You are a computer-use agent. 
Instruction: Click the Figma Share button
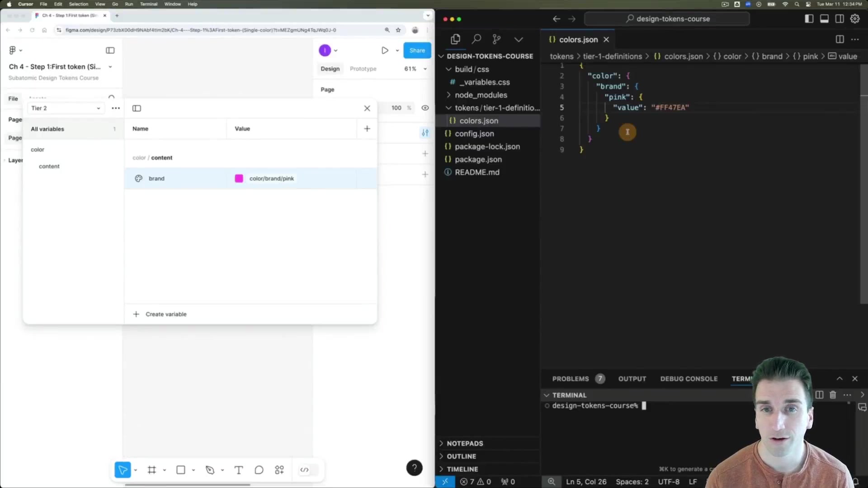tap(417, 50)
